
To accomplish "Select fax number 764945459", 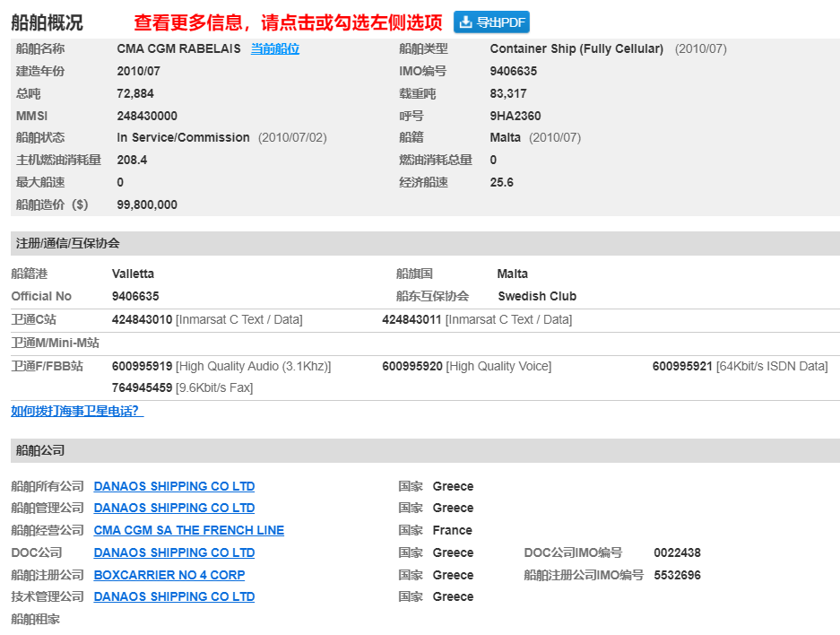I will click(x=142, y=388).
